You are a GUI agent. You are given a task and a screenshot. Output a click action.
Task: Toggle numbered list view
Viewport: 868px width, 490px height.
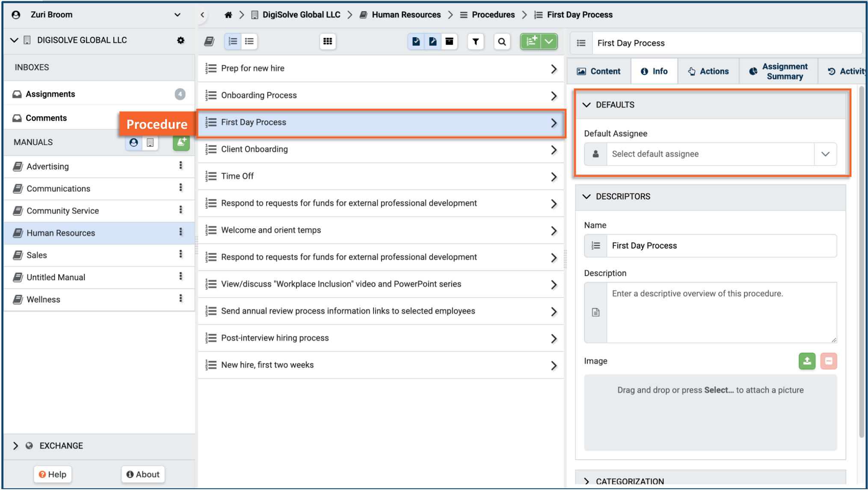pos(233,42)
